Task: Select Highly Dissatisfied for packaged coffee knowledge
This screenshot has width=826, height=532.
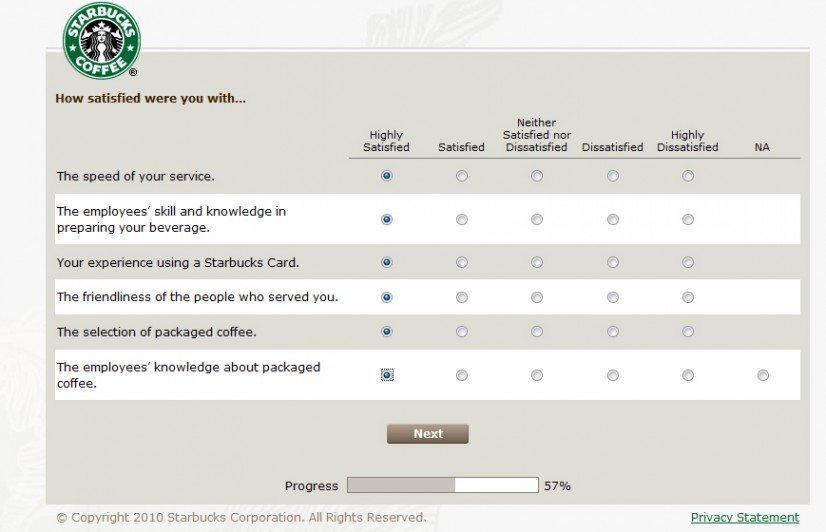Action: point(688,376)
